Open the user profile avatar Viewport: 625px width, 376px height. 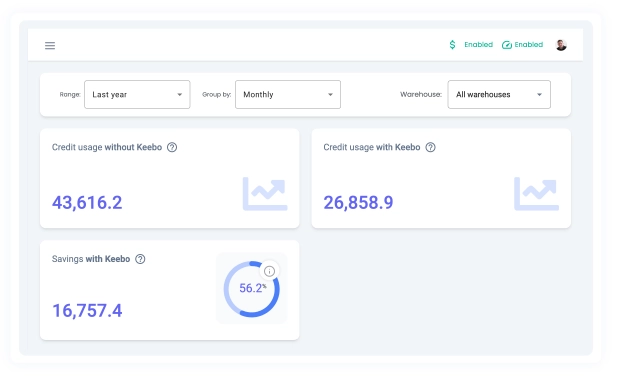pos(561,45)
